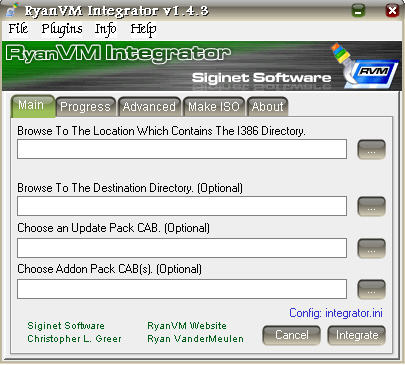Click the Ryan VanderMeulen link
The width and height of the screenshot is (405, 365).
(x=195, y=339)
